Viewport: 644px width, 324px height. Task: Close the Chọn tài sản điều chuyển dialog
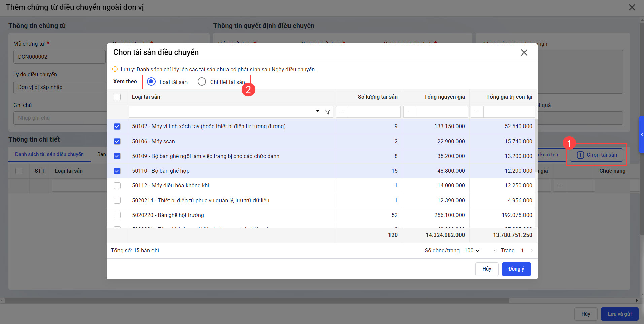coord(524,52)
